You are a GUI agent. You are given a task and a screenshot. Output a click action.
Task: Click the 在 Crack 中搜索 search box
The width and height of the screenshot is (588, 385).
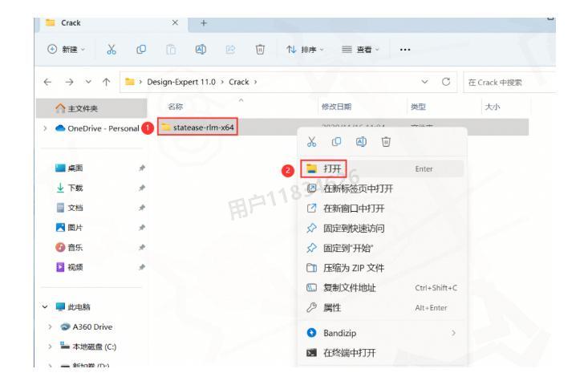click(x=509, y=82)
